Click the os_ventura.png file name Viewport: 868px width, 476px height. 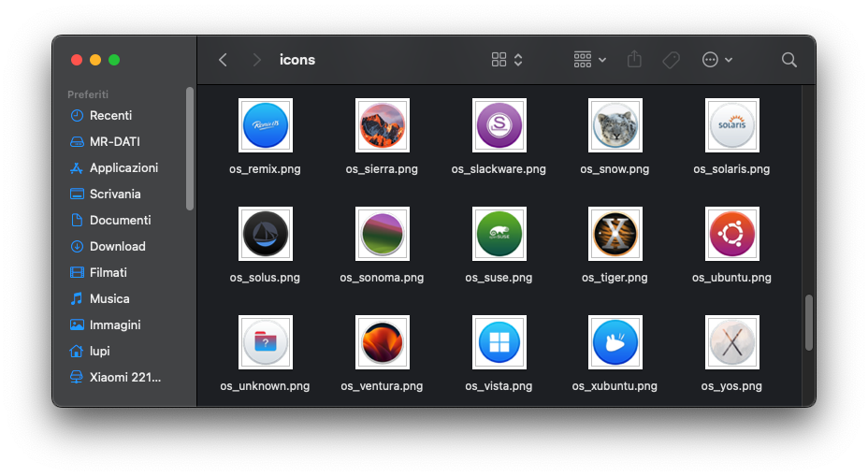coord(382,386)
